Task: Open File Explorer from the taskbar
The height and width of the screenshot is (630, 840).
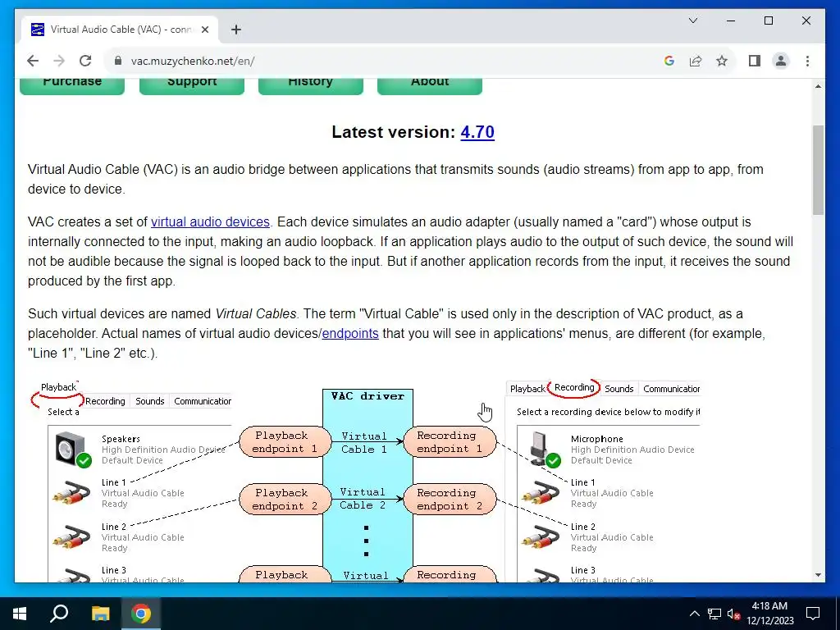Action: (x=100, y=614)
